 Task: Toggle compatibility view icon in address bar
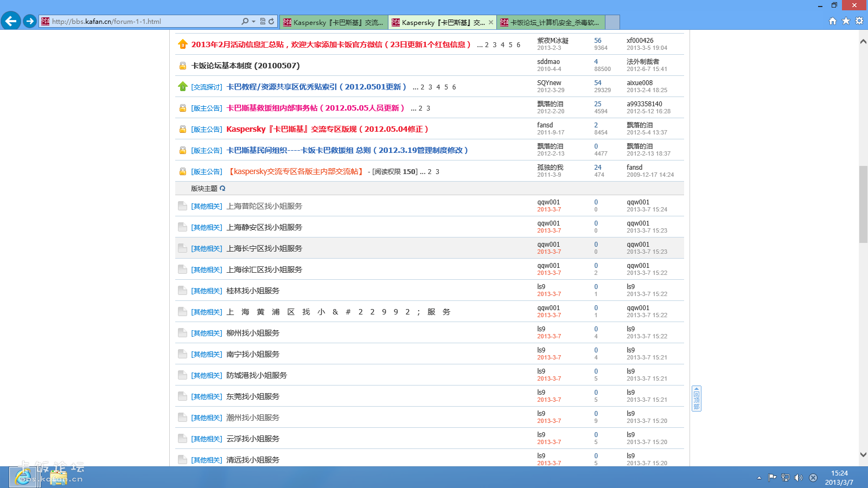point(263,21)
